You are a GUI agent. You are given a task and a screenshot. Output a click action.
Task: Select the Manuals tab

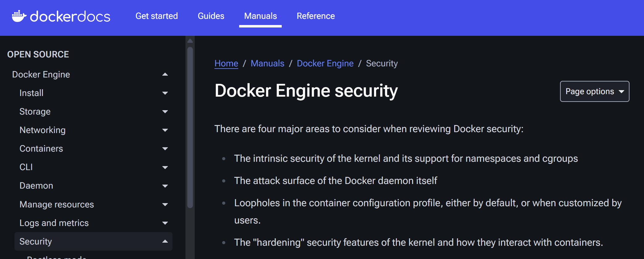260,16
